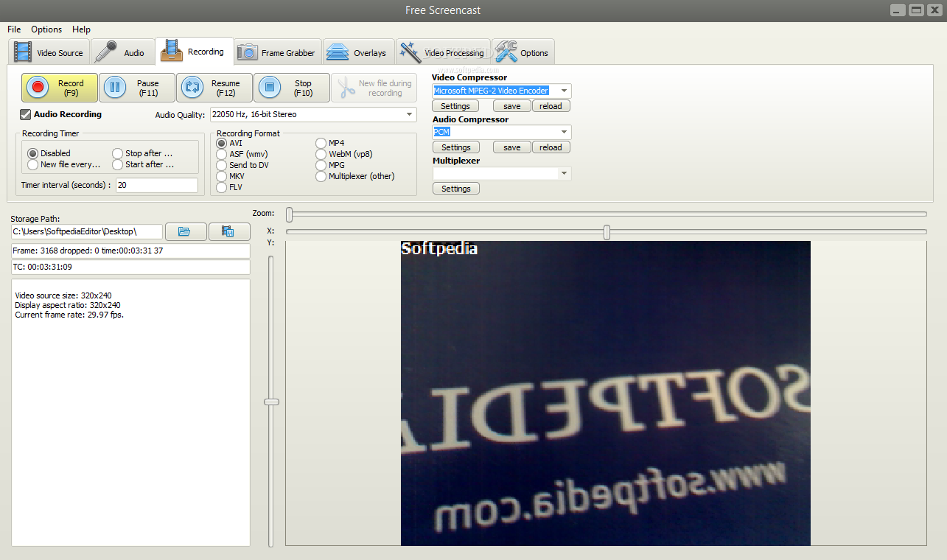Click 'Current frame rate: 29.97 fps.' text
Image resolution: width=947 pixels, height=560 pixels.
click(69, 315)
